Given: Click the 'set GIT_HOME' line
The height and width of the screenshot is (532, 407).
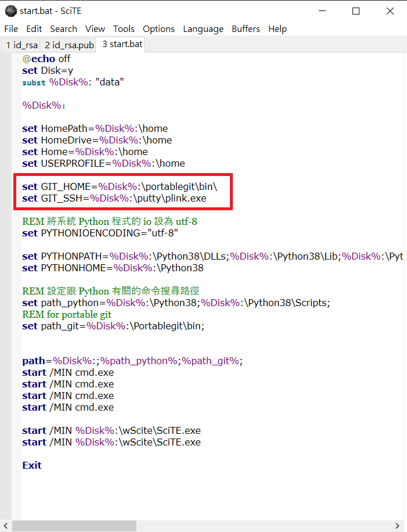Looking at the screenshot, I should [120, 186].
